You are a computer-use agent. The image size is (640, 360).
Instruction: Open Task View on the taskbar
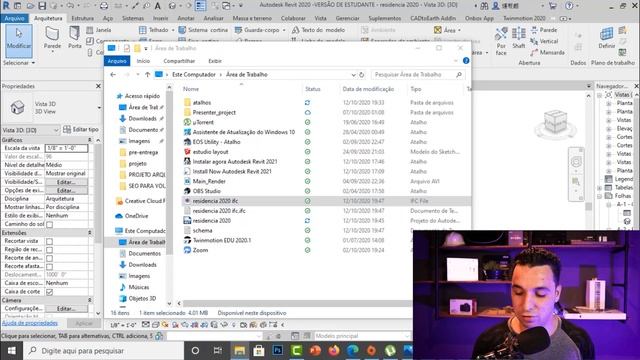[x=218, y=351]
